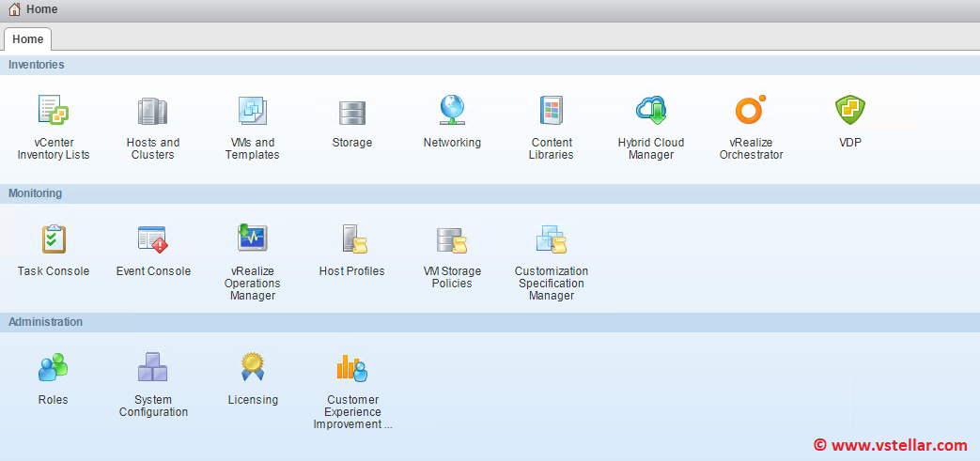980x461 pixels.
Task: Open Customer Experience Improvement Program
Action: pyautogui.click(x=352, y=367)
